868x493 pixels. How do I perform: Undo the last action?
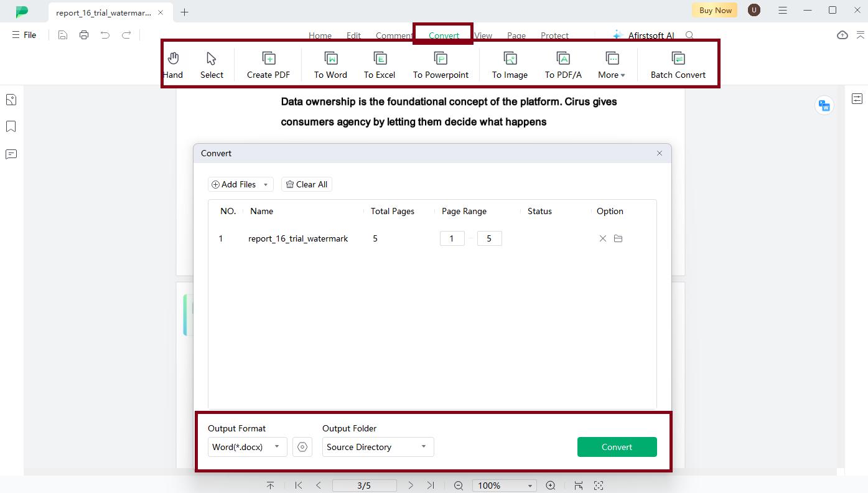[105, 35]
